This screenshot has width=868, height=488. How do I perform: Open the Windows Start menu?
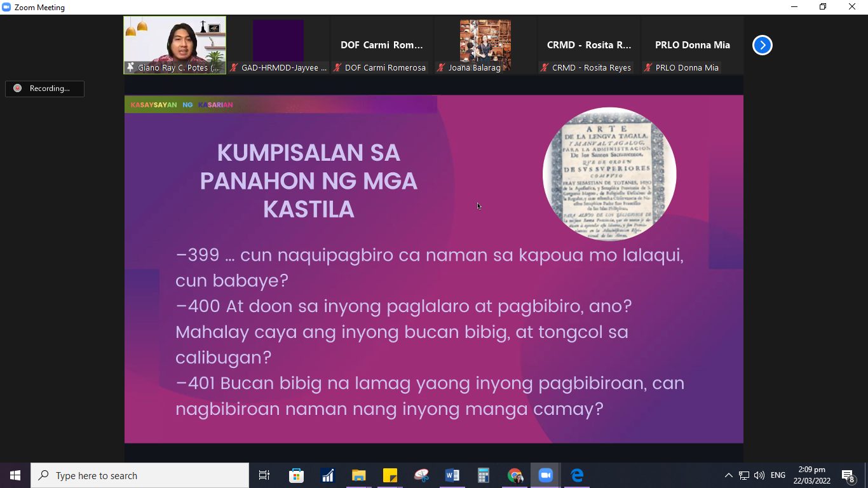[15, 475]
